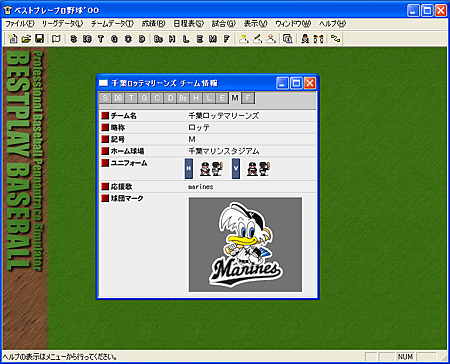Click the 応援歌 row label
This screenshot has height=364, width=450.
pos(121,187)
